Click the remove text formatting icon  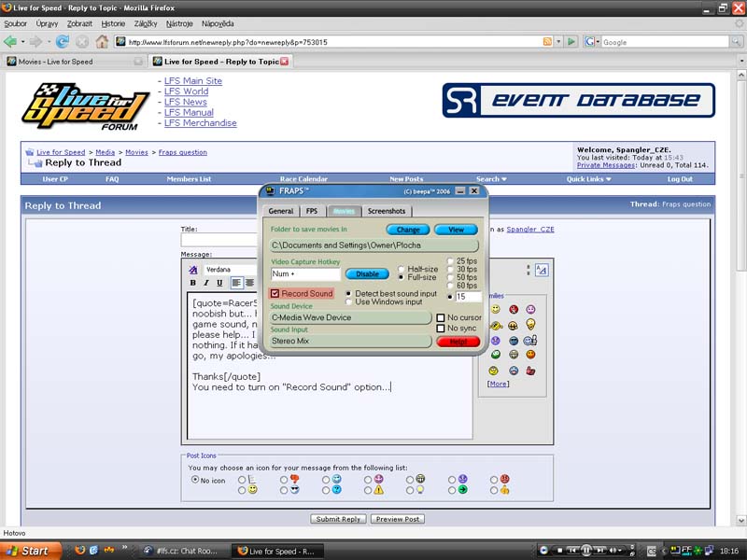point(193,270)
